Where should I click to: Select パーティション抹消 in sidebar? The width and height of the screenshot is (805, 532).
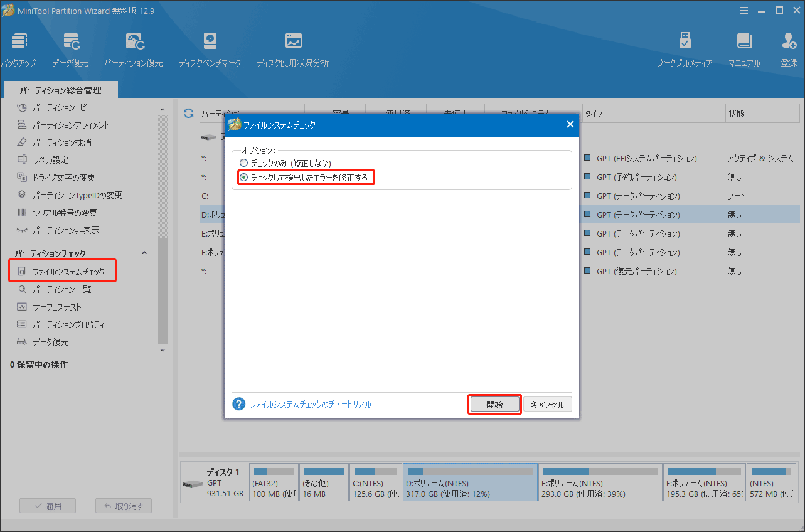[54, 142]
